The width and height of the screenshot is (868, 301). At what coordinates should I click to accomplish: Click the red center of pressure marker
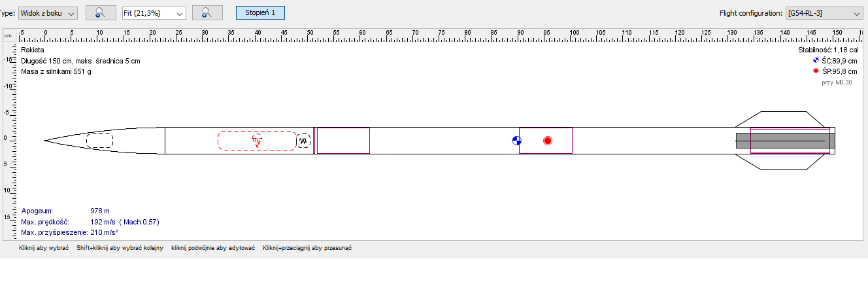[x=548, y=141]
